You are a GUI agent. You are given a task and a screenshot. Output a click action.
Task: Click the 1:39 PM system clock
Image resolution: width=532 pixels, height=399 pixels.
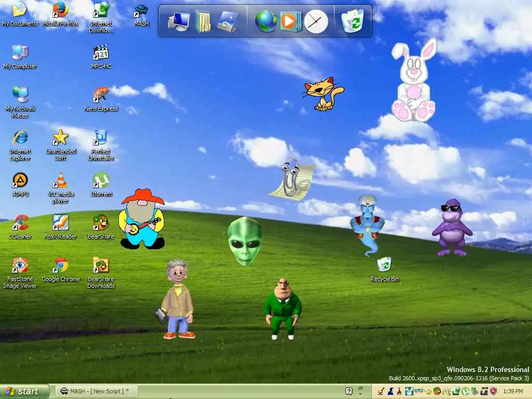[513, 391]
